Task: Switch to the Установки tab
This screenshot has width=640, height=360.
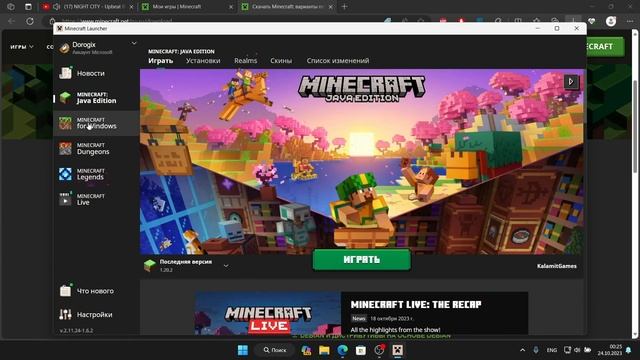Action: click(203, 61)
